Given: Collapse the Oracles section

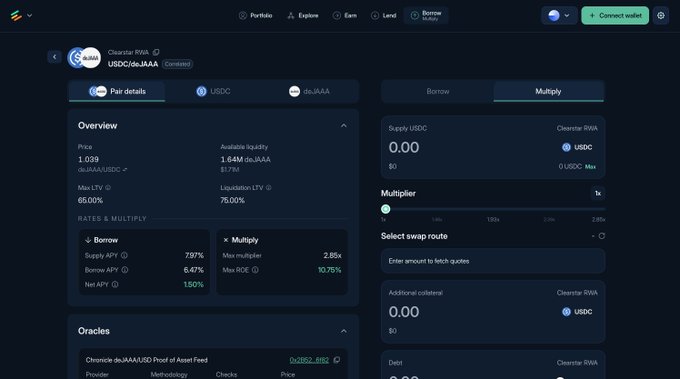Looking at the screenshot, I should (x=343, y=331).
